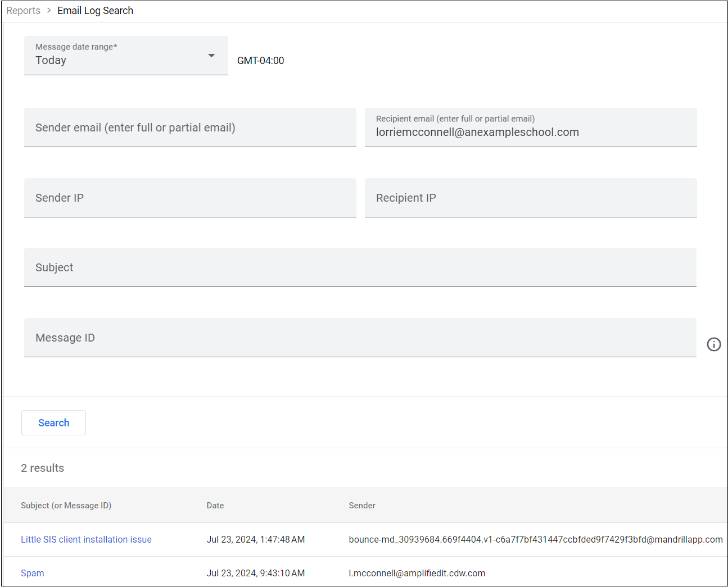Screen dimensions: 728x587
Task: Go to the Reports breadcrumb
Action: point(23,11)
